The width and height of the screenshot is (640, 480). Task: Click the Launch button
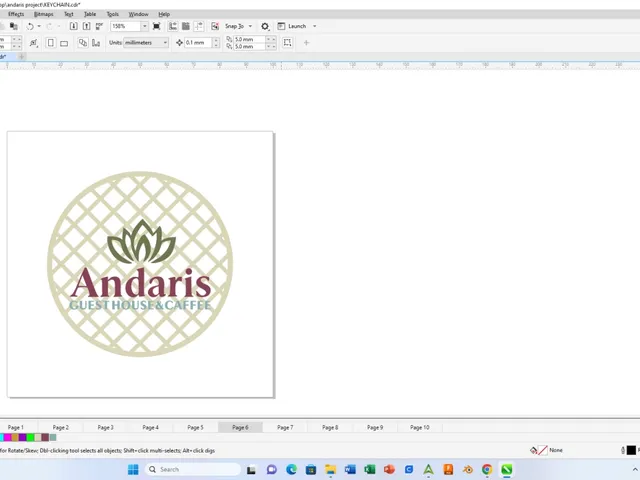tap(292, 26)
